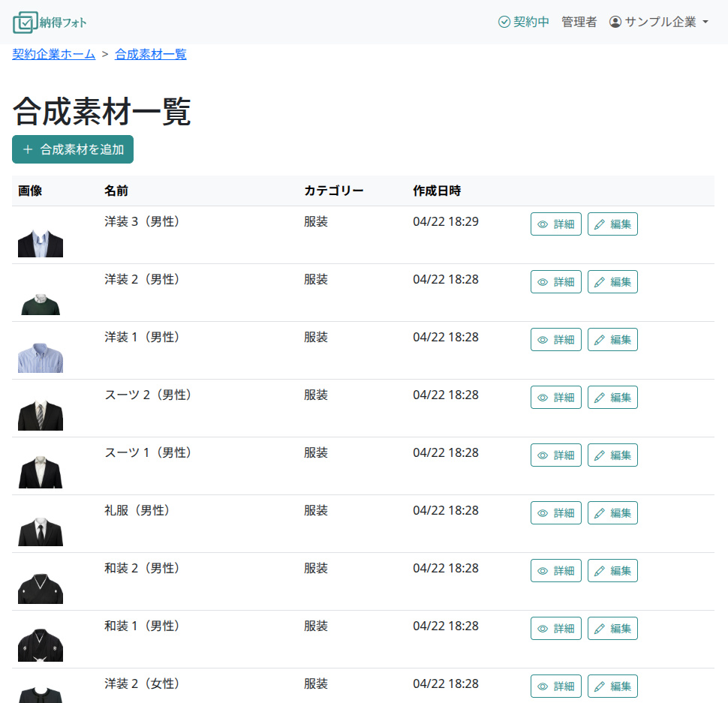This screenshot has height=703, width=728.
Task: Click the 画像 column header
Action: tap(30, 191)
